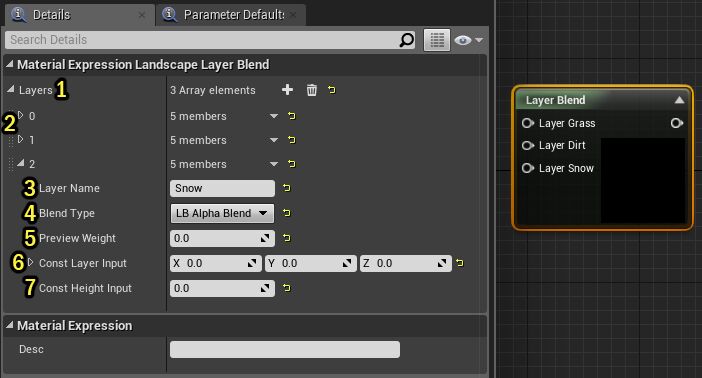Reset layer 1 to default value
This screenshot has width=702, height=378.
[292, 140]
